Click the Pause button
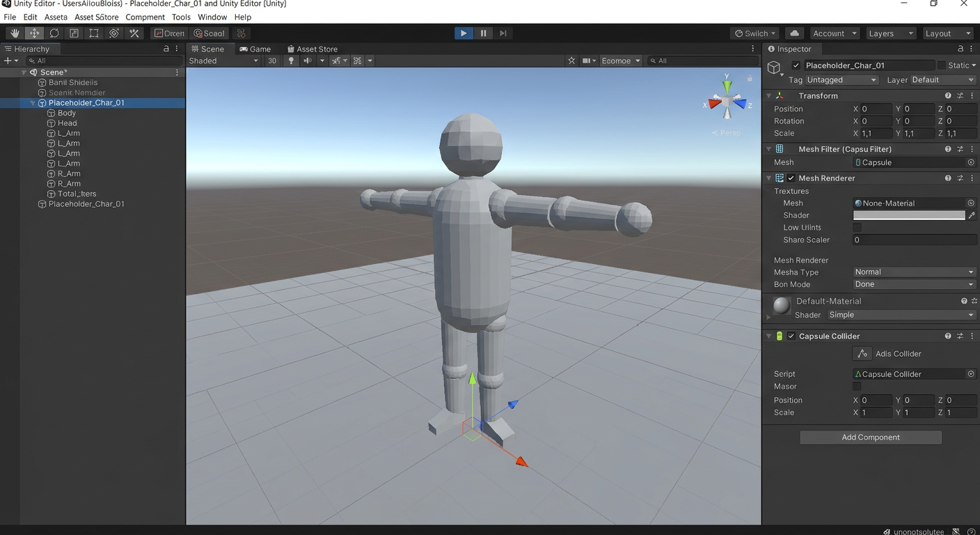Viewport: 980px width, 535px height. [483, 33]
